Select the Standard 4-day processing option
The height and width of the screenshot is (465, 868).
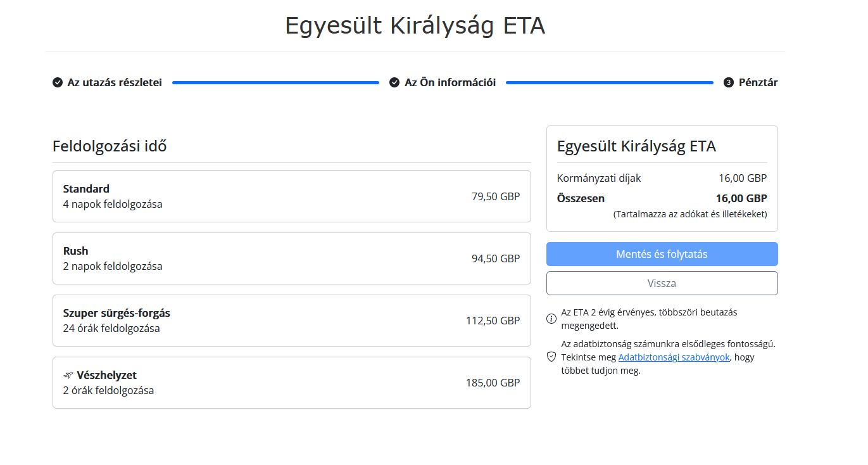[292, 196]
